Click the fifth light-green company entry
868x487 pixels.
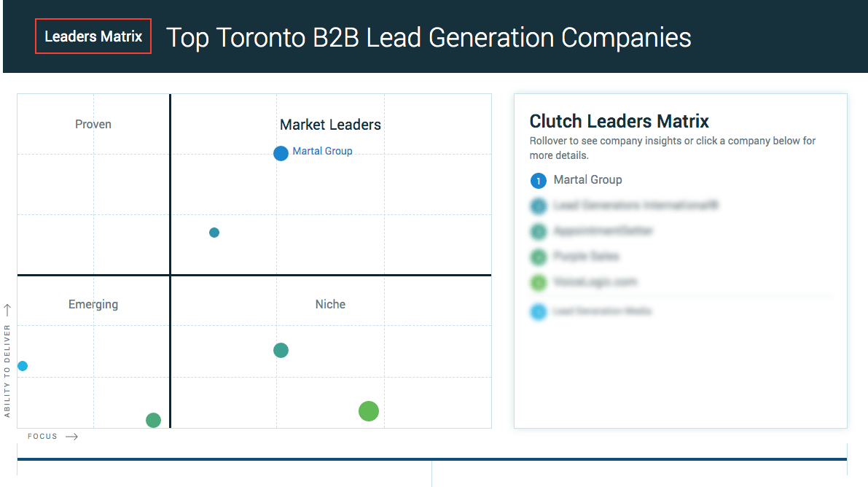[584, 282]
